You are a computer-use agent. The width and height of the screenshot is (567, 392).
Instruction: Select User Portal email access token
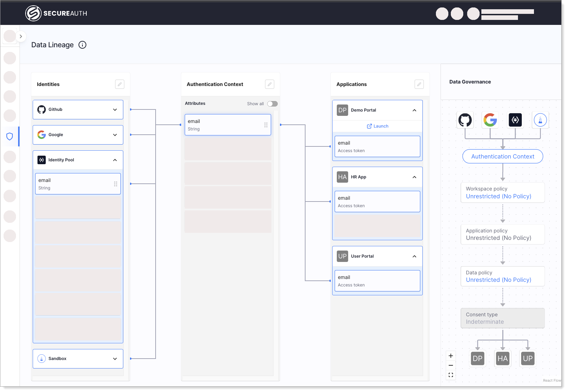(377, 281)
